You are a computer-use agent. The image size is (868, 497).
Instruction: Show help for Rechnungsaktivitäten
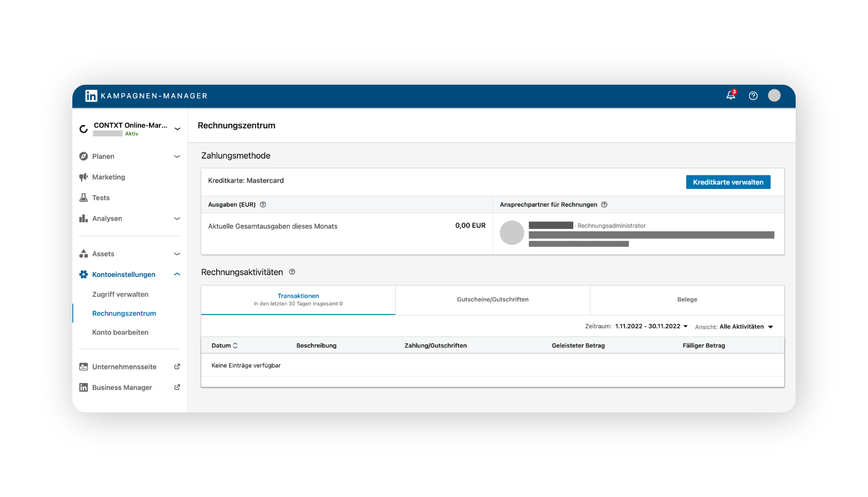(x=292, y=272)
